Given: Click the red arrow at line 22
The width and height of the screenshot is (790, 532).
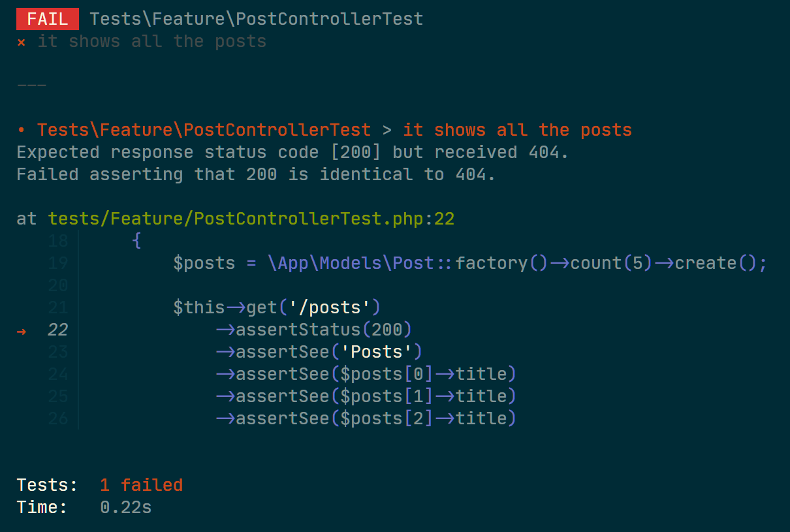Looking at the screenshot, I should [x=22, y=331].
